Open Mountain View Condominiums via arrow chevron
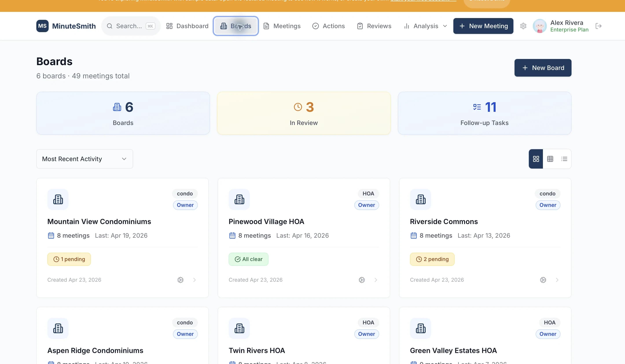Screen dimensions: 625x364 click(x=195, y=280)
